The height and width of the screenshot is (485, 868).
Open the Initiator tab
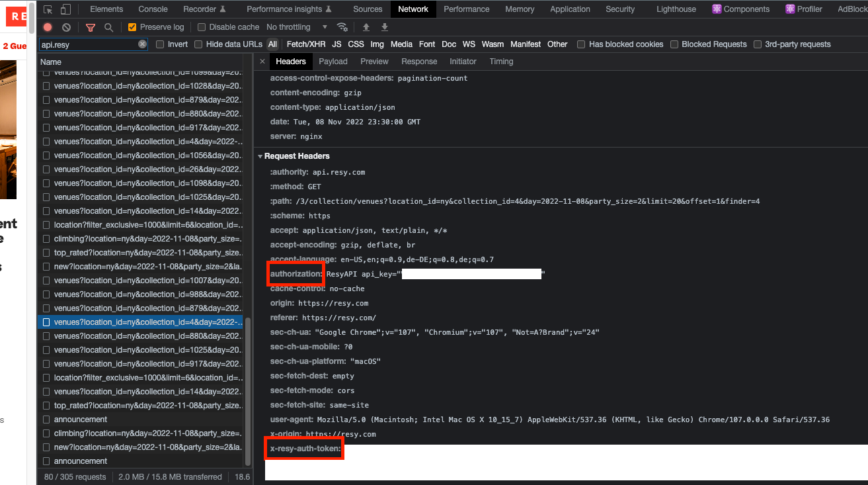tap(463, 62)
